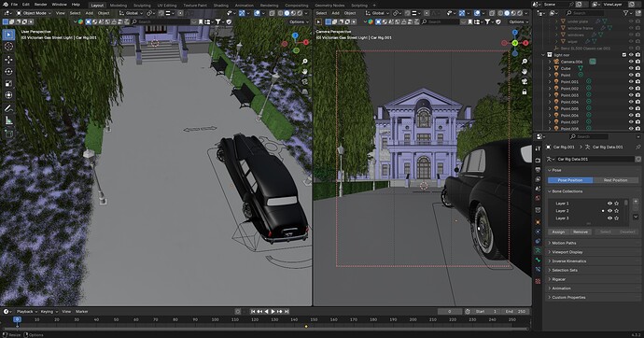
Task: Hide Point.004 light in viewport
Action: (x=631, y=102)
